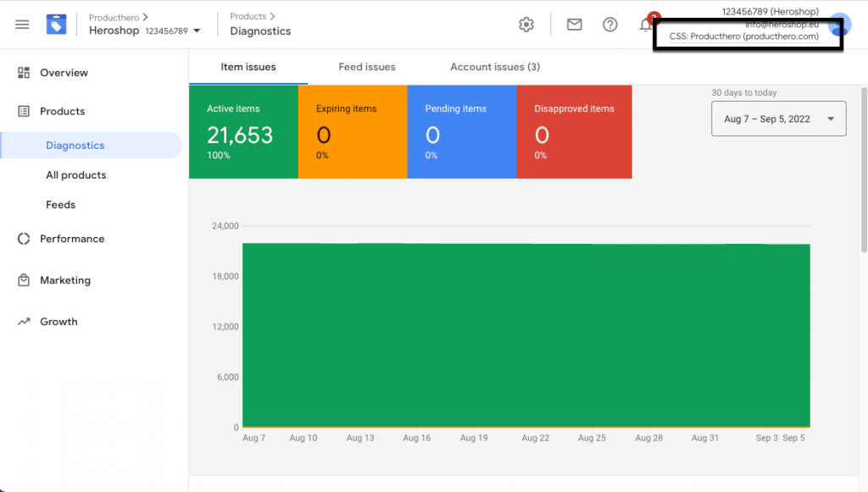Screen dimensions: 868x492
Task: Open the notifications bell icon
Action: (x=645, y=25)
